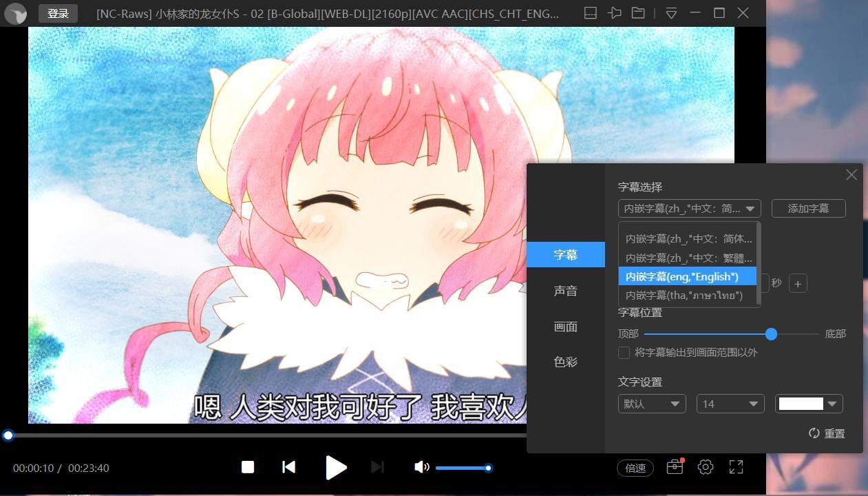Open the toolbox icon with red dot

(x=675, y=467)
